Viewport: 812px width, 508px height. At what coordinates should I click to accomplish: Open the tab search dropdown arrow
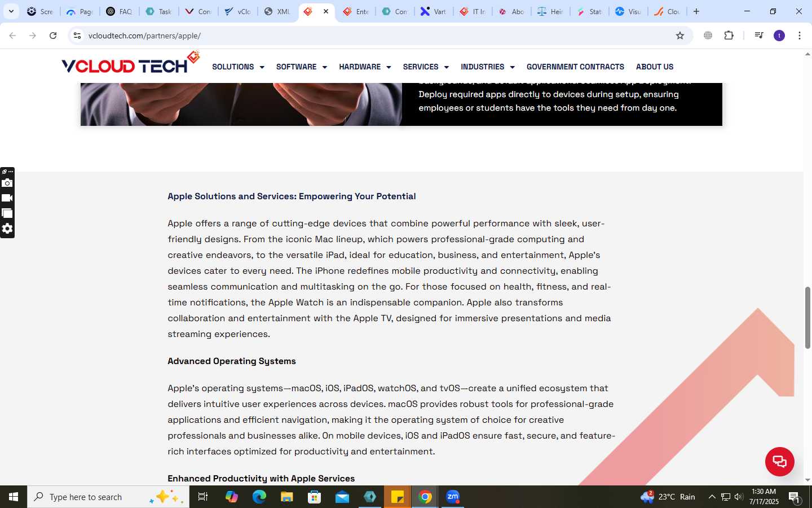pyautogui.click(x=11, y=11)
